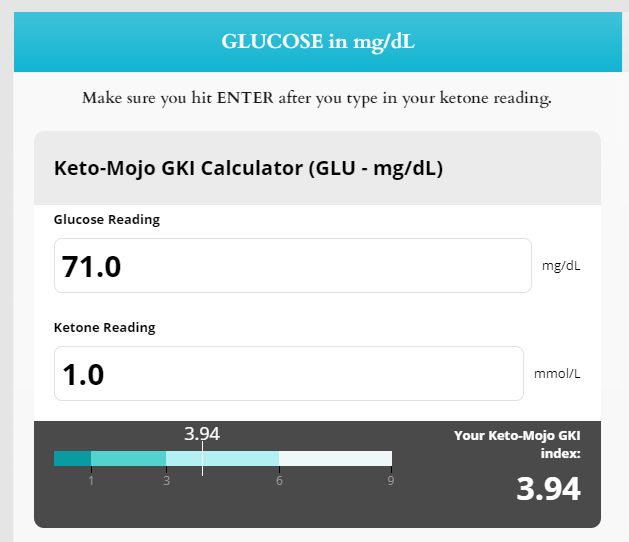The image size is (629, 542).
Task: Click the "Your Keto-Mojo GKI index" label
Action: click(x=517, y=444)
